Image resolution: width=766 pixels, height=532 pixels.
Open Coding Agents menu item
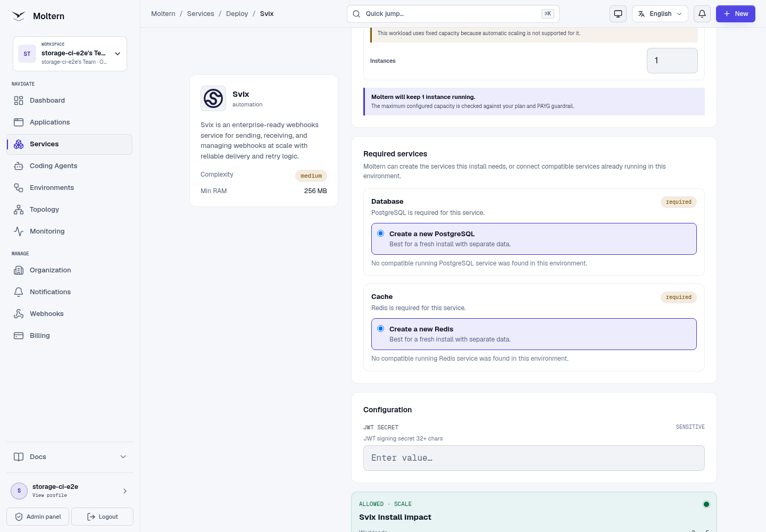(x=69, y=166)
